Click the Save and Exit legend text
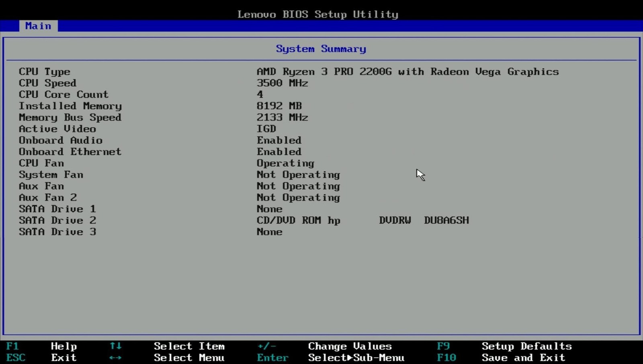 pos(523,358)
